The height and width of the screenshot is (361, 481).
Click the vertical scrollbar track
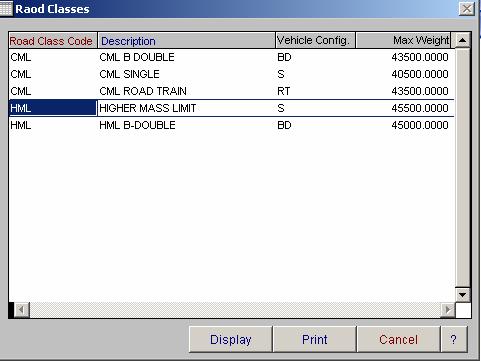click(462, 168)
